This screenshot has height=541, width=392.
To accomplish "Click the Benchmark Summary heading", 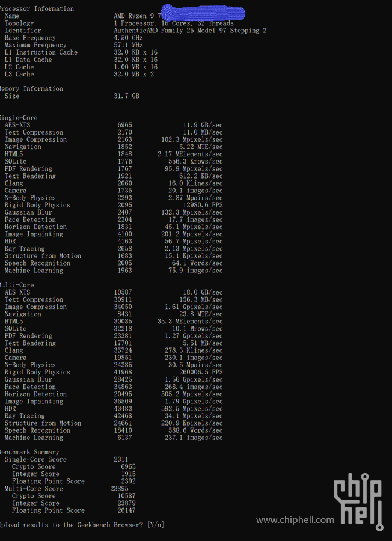I will tap(29, 452).
